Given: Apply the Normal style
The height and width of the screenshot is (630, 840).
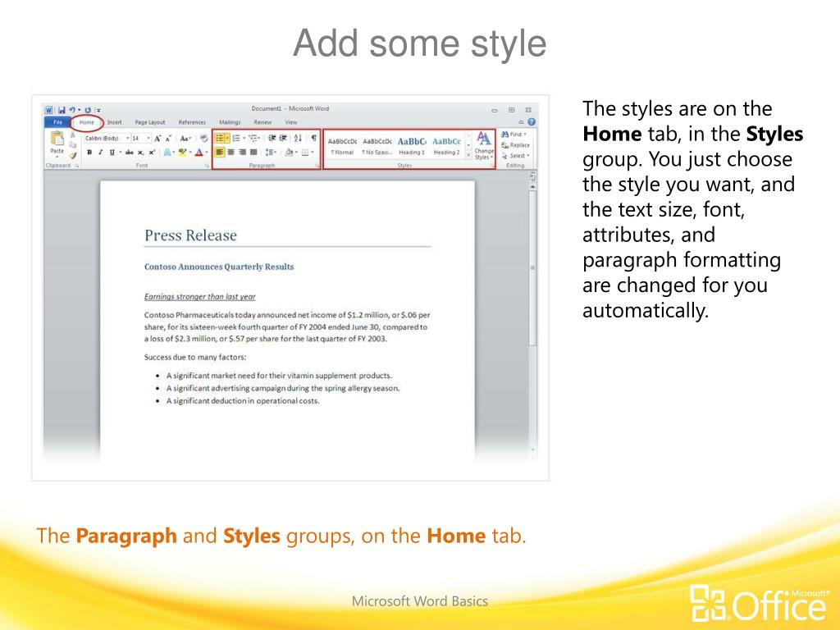Looking at the screenshot, I should 342,146.
